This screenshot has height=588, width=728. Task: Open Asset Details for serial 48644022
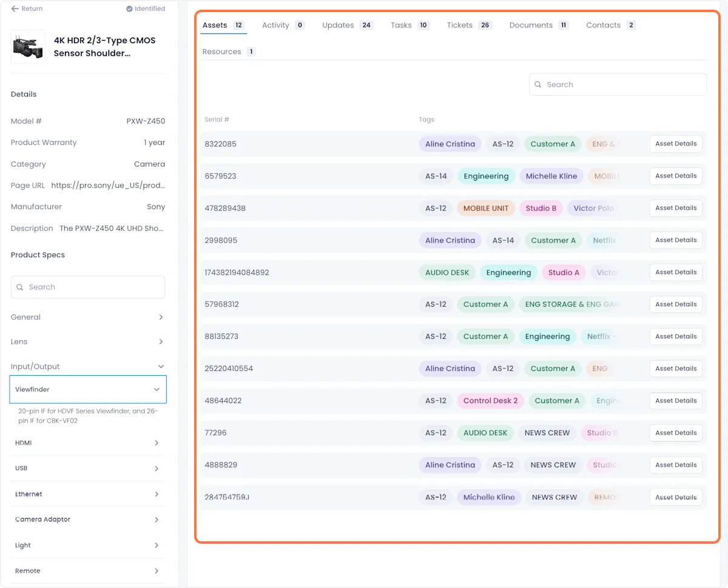tap(676, 401)
